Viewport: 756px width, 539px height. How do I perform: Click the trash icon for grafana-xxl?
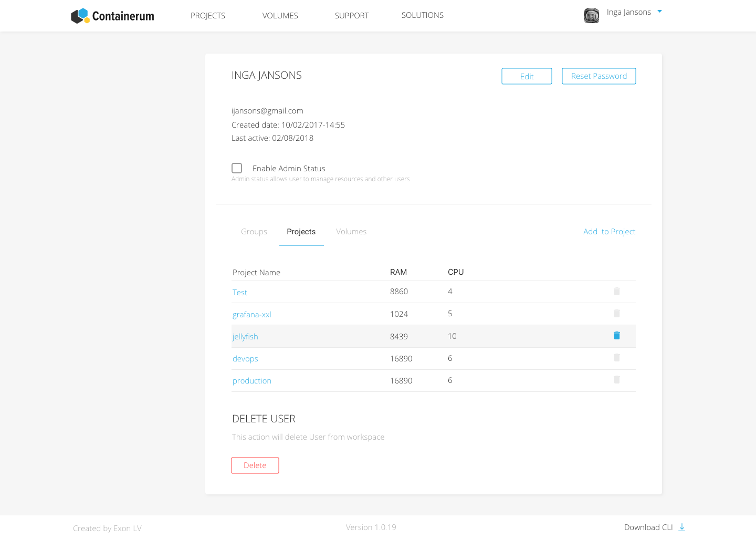[x=616, y=313]
